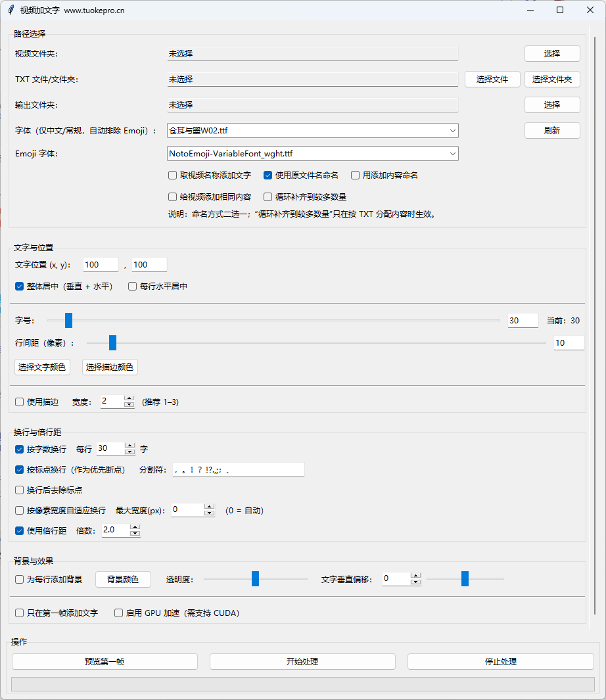Decrease the line spacing multiplier value
The image size is (606, 700).
click(135, 533)
